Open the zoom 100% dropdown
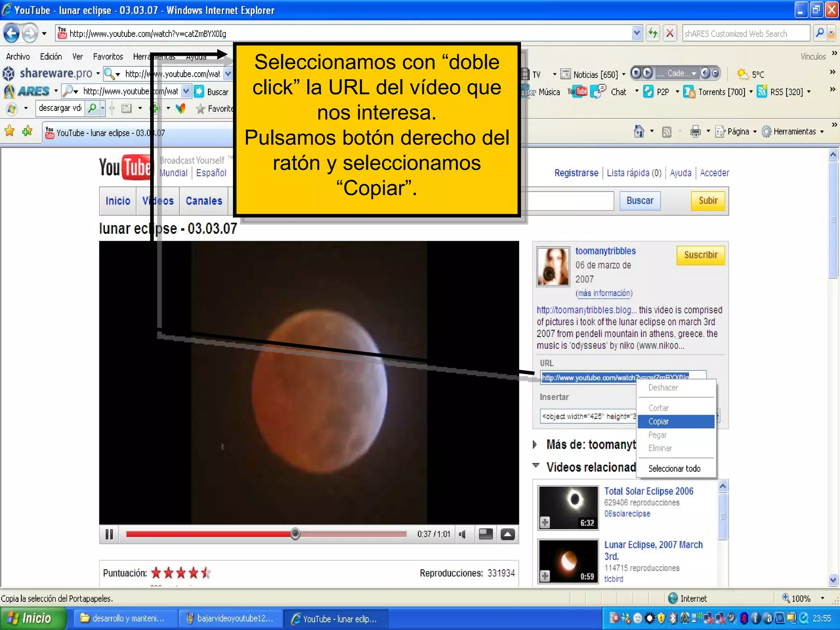840x630 pixels. tap(822, 598)
